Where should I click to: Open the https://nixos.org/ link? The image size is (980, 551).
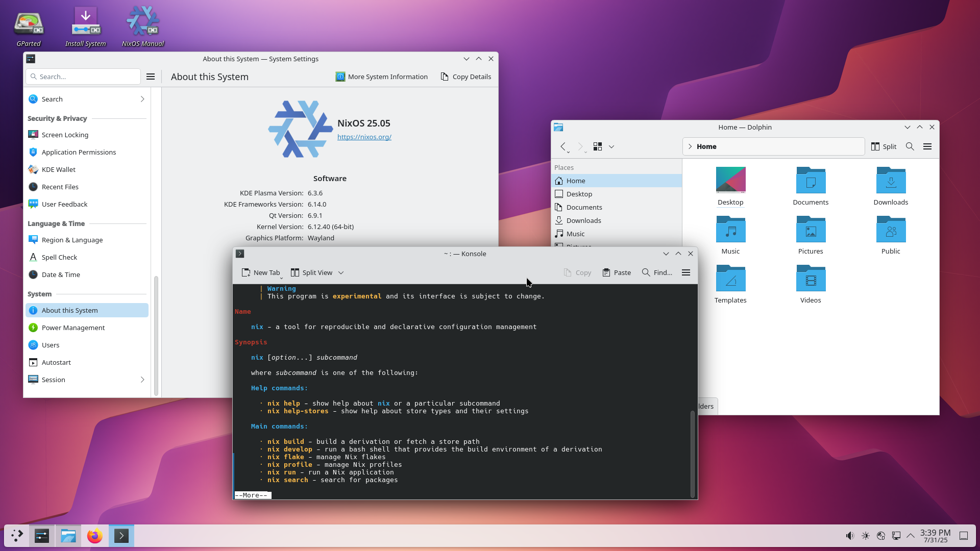pos(364,137)
